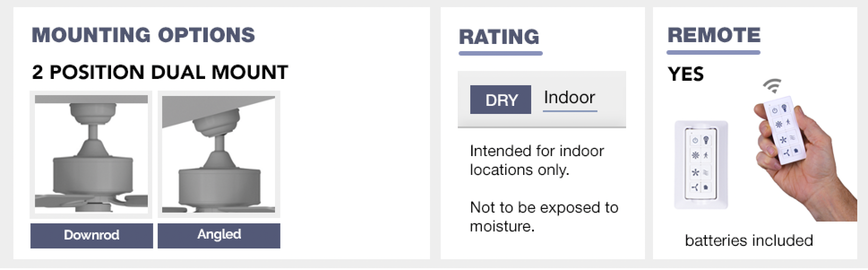Click the MOUNTING OPTIONS heading

pyautogui.click(x=143, y=35)
